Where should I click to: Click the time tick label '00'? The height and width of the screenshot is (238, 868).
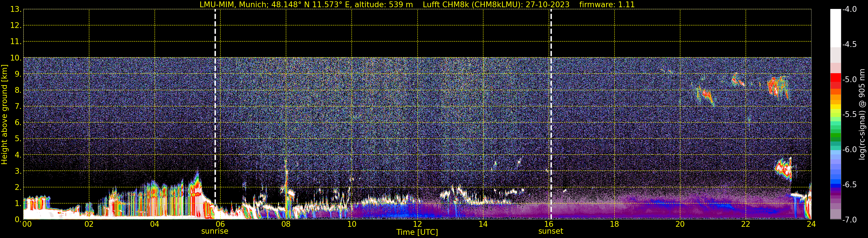click(x=27, y=224)
